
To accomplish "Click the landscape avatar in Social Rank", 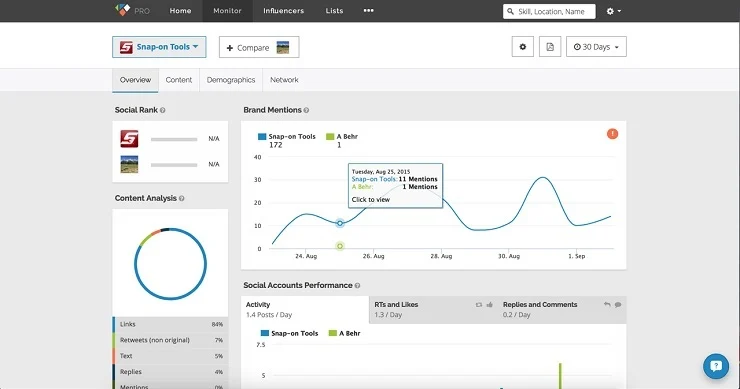I will point(129,164).
